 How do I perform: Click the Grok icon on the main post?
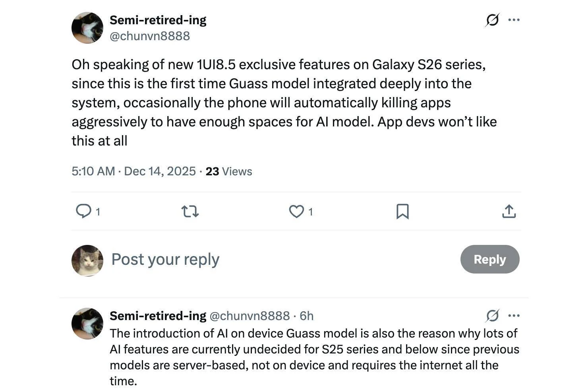[492, 20]
